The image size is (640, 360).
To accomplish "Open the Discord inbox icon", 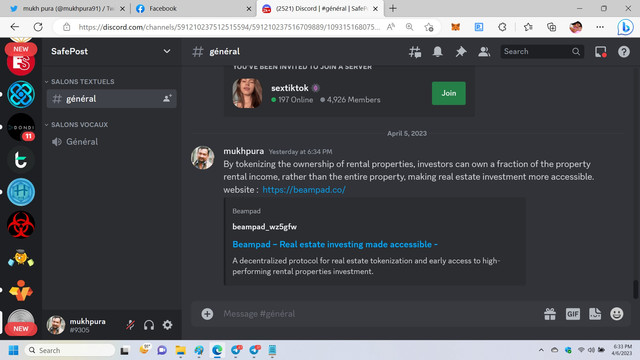I will (x=601, y=51).
